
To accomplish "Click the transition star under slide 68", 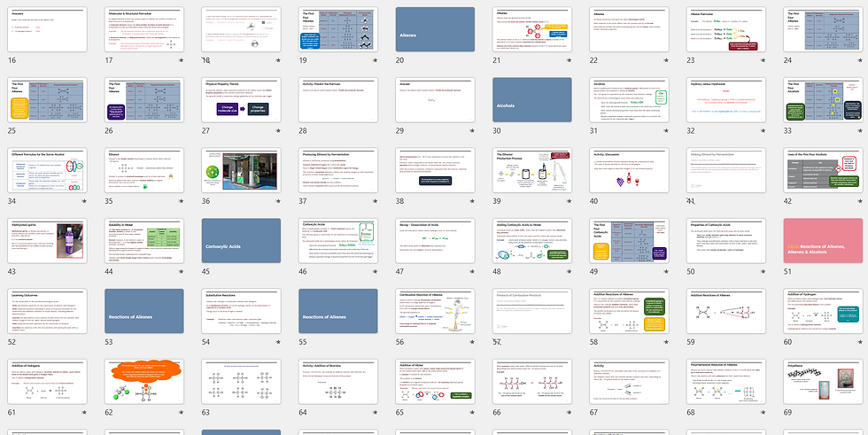I will 763,412.
